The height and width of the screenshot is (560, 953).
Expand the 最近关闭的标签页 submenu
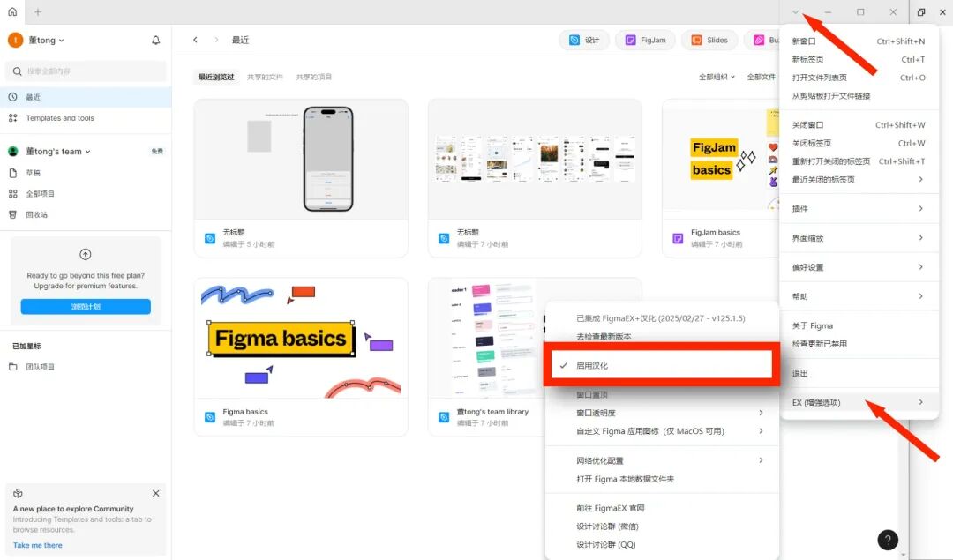coord(859,180)
